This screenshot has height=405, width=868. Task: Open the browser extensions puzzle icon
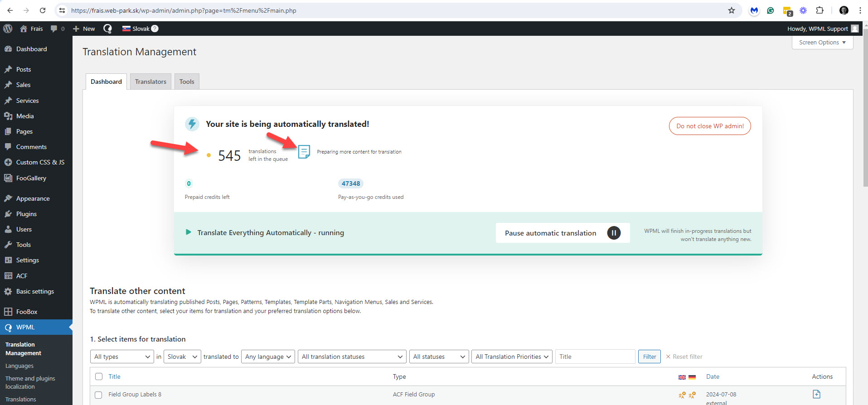coord(820,10)
